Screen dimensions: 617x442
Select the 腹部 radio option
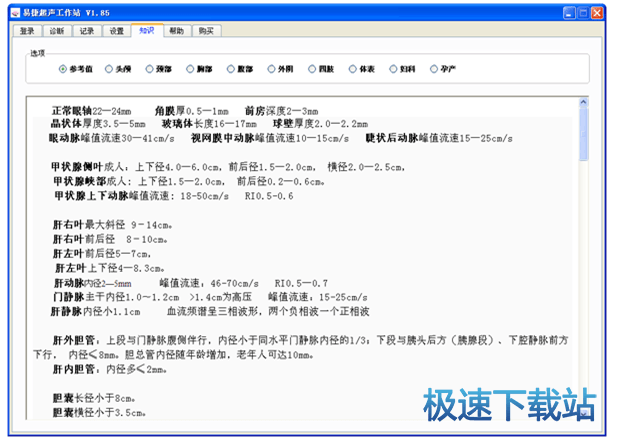tap(240, 69)
